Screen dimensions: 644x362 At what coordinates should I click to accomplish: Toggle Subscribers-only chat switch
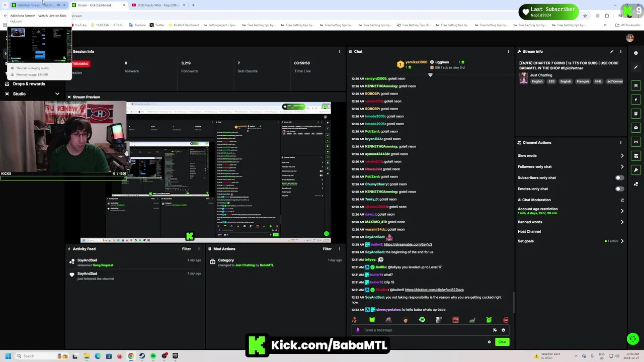pos(619,177)
